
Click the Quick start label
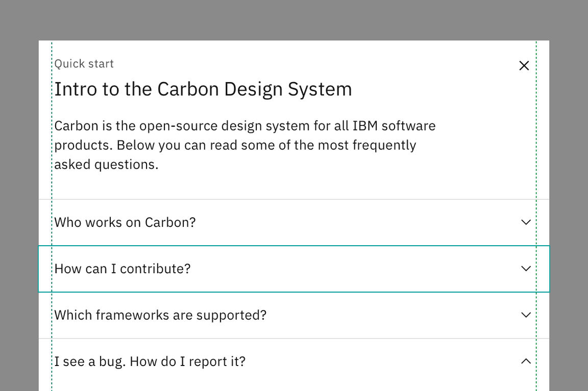pyautogui.click(x=84, y=64)
